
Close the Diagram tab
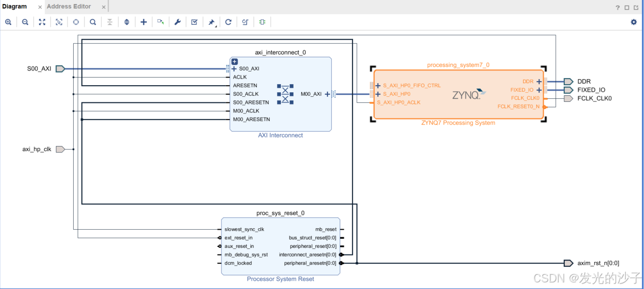tap(40, 8)
